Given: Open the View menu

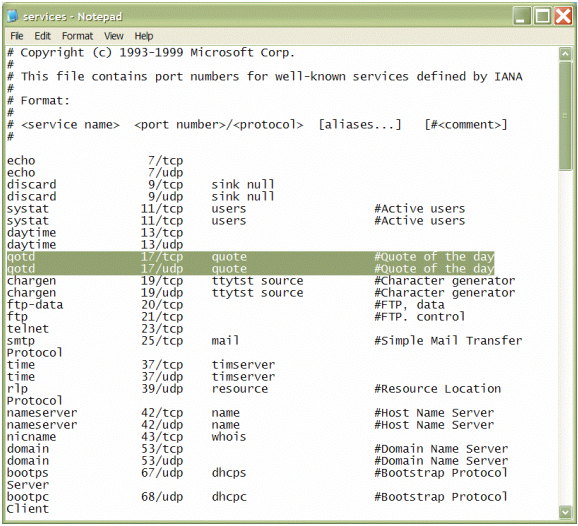Looking at the screenshot, I should point(114,36).
